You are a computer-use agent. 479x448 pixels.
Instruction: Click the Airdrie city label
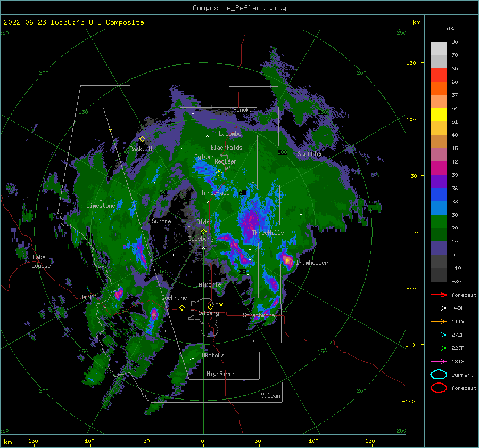pyautogui.click(x=210, y=284)
